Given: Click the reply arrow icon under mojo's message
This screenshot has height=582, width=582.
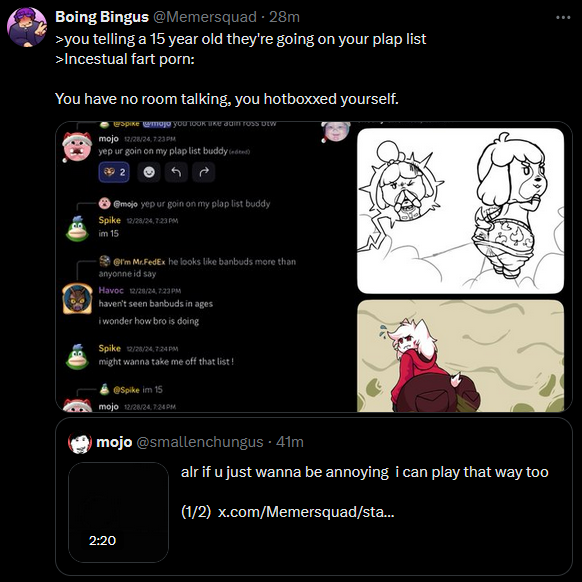Looking at the screenshot, I should 176,172.
